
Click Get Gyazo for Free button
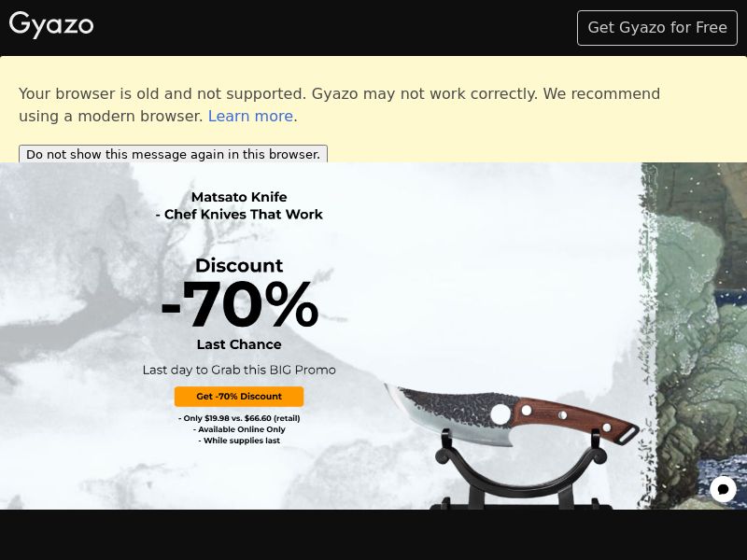click(x=657, y=28)
